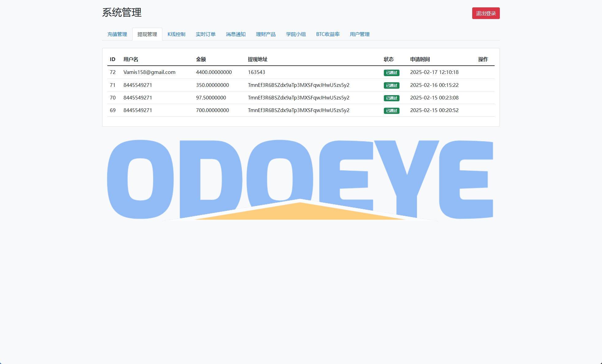Click the ODOEYE logo image

click(x=300, y=180)
